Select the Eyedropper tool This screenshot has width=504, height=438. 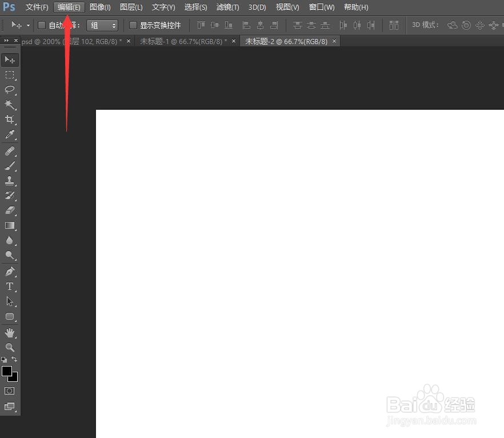10,134
